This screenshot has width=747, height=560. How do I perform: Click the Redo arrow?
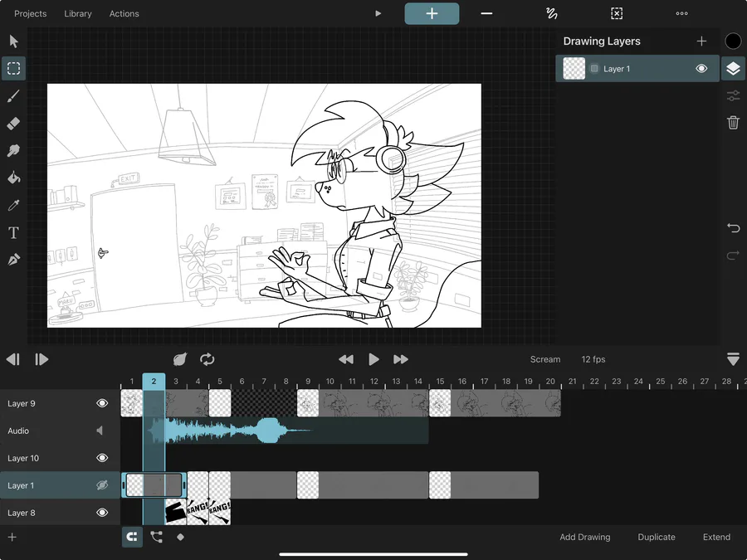point(733,256)
